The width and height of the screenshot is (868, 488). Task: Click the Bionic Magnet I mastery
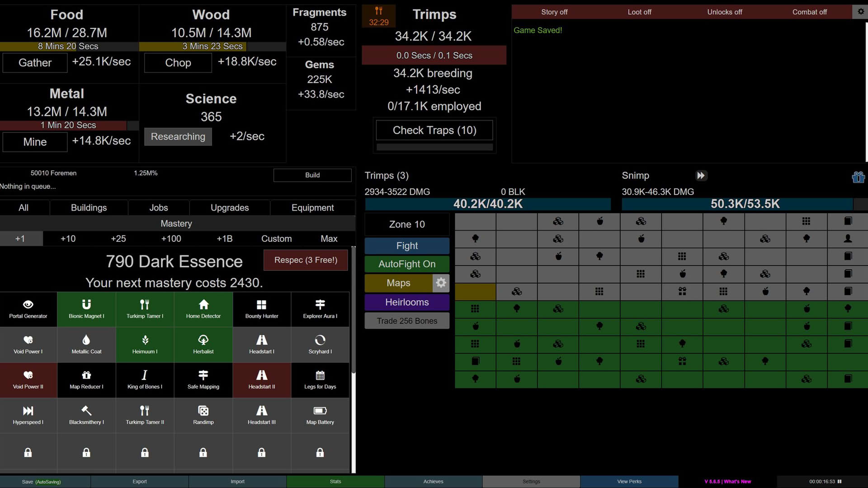point(86,309)
